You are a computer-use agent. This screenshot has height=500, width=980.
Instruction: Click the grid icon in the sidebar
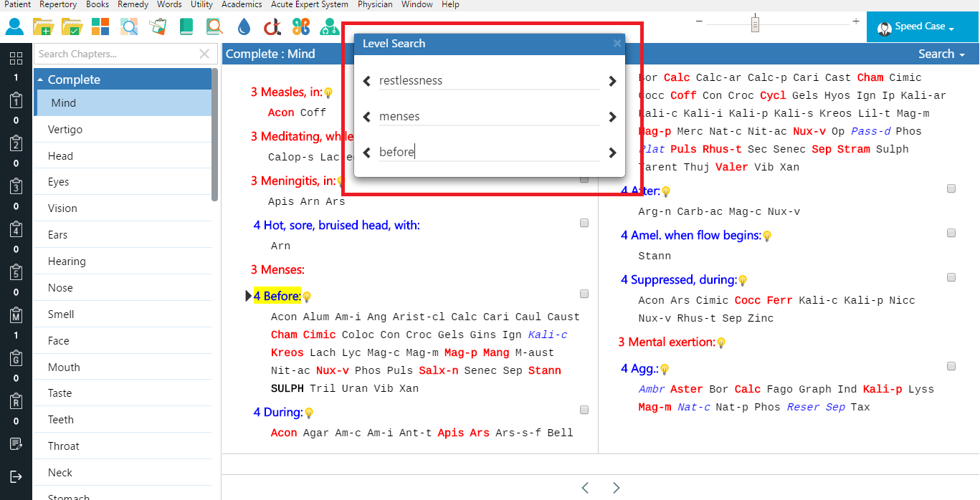[16, 58]
